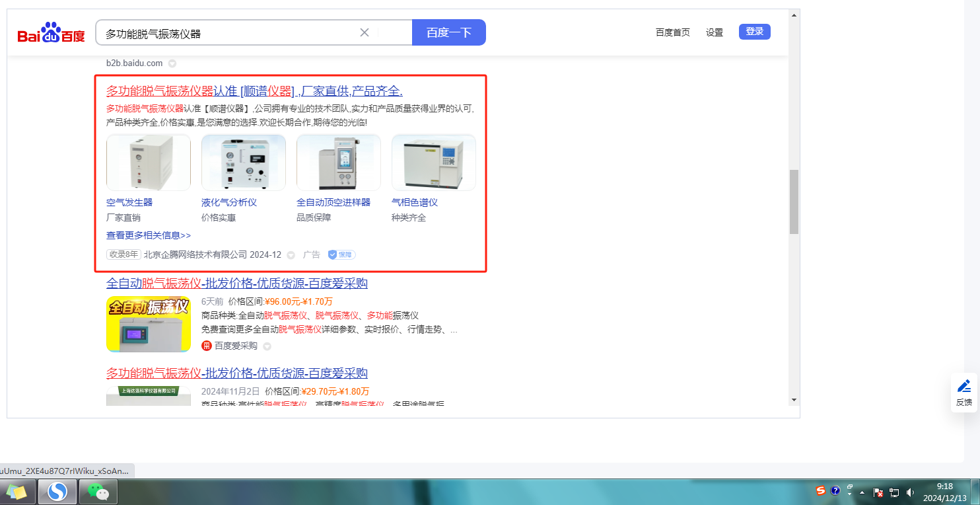Open the 设置 menu
The height and width of the screenshot is (505, 980).
pyautogui.click(x=715, y=32)
